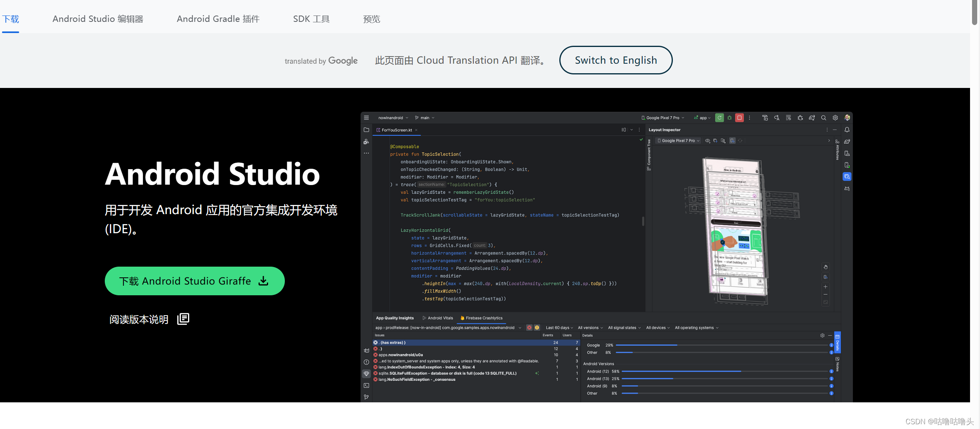Image resolution: width=980 pixels, height=429 pixels.
Task: Open the Component Tree side panel
Action: [649, 154]
